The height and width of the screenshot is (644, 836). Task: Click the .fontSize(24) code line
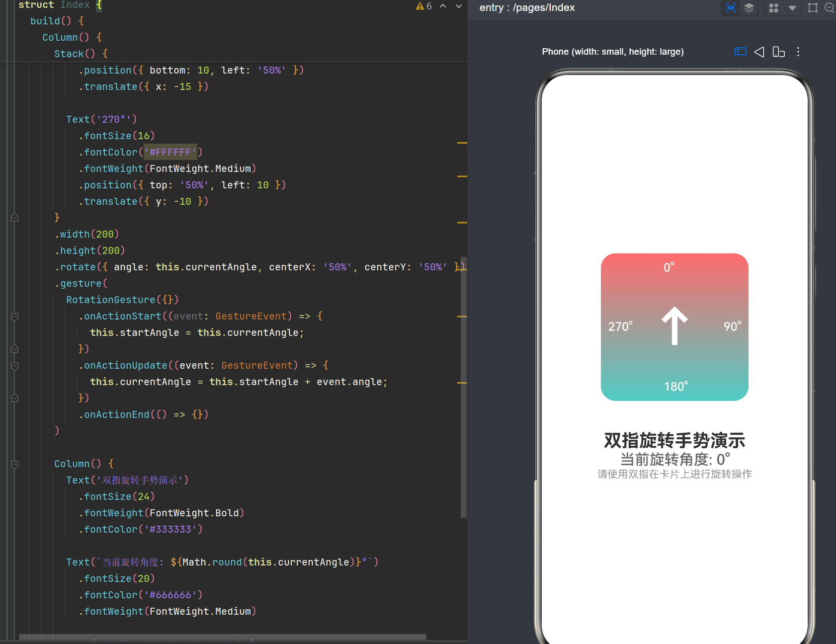pos(116,496)
